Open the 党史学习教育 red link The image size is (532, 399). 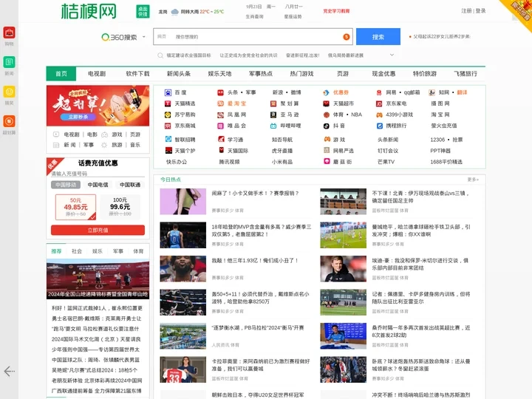coord(336,11)
